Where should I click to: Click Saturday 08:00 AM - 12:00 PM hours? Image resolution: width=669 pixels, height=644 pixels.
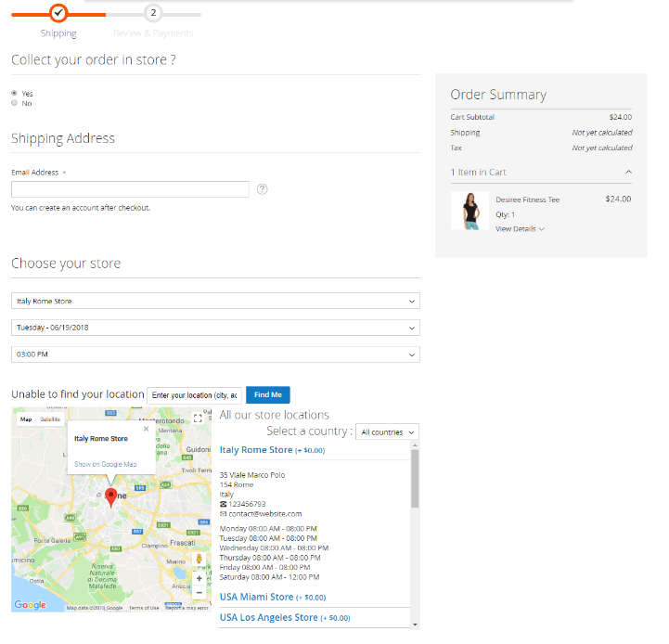coord(269,577)
